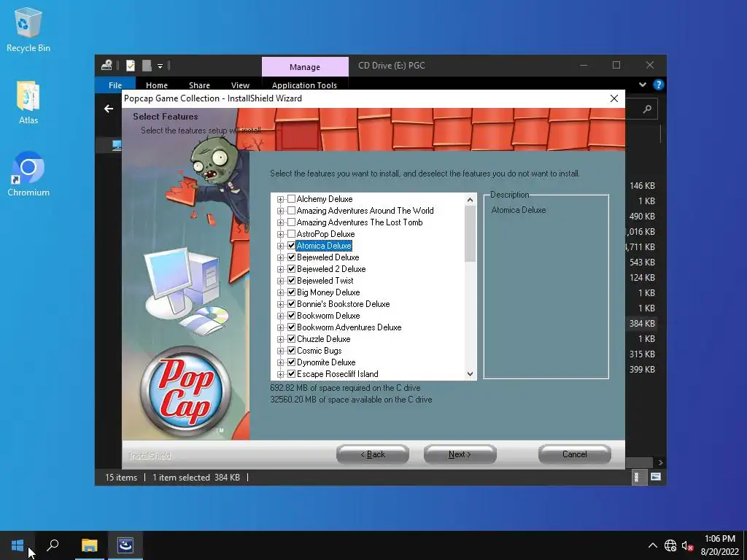Image resolution: width=747 pixels, height=560 pixels.
Task: Click Properties quick access toolbar icon
Action: (131, 65)
